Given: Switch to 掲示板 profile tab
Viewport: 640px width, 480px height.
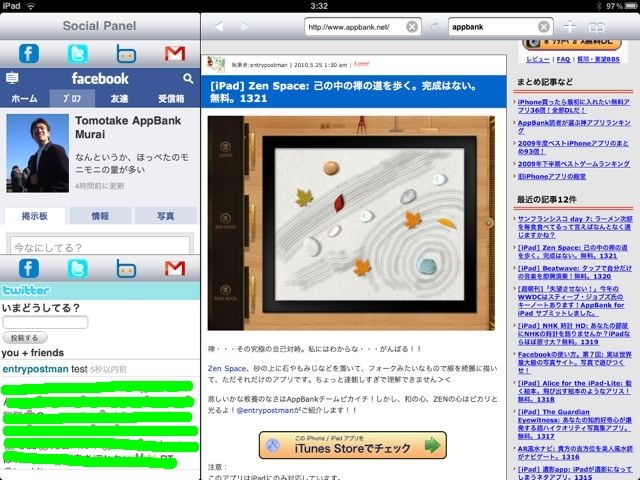Looking at the screenshot, I should (35, 216).
